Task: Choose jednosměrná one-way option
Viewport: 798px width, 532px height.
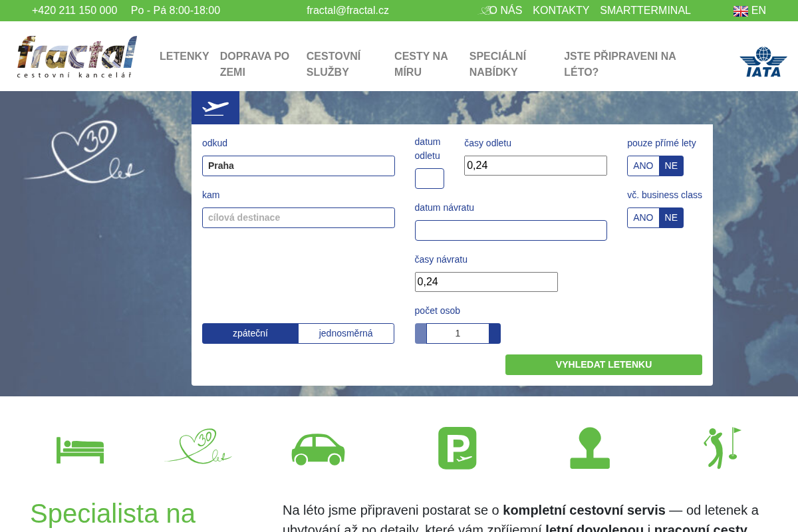Action: tap(346, 333)
